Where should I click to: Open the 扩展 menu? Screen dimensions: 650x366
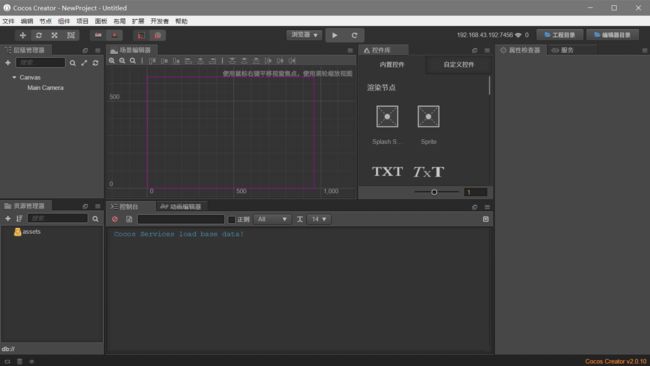pos(138,21)
